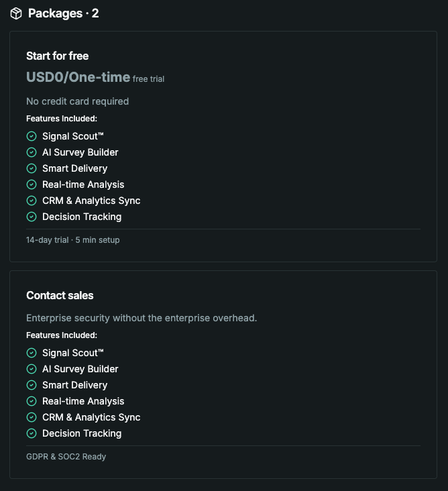Screen dimensions: 448x491
Task: Click the Enterprise security without the enterprise overhead text
Action: click(142, 318)
